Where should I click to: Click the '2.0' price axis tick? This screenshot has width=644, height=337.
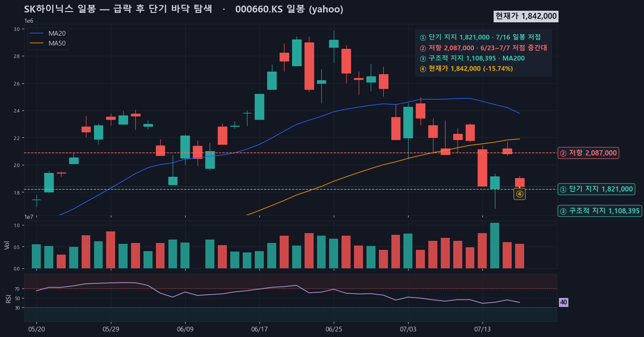coord(18,165)
